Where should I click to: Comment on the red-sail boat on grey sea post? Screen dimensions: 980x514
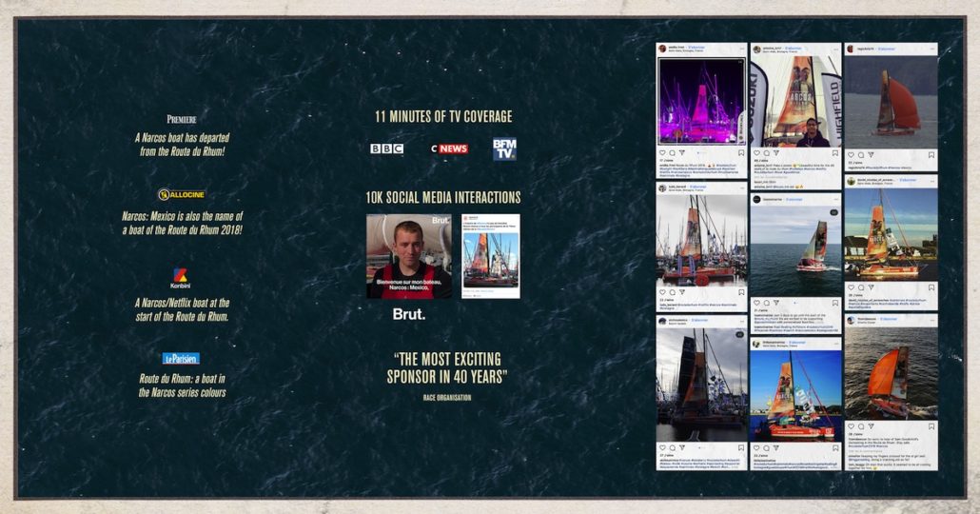(x=861, y=155)
